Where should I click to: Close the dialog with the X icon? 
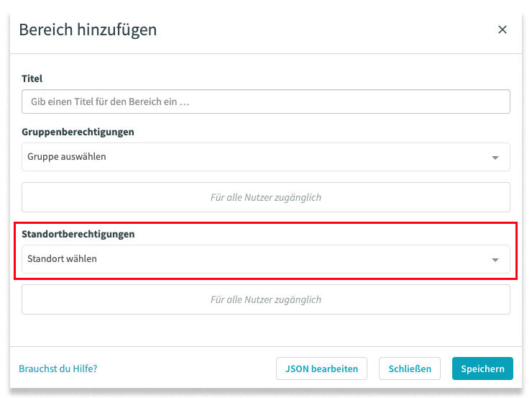pyautogui.click(x=502, y=30)
